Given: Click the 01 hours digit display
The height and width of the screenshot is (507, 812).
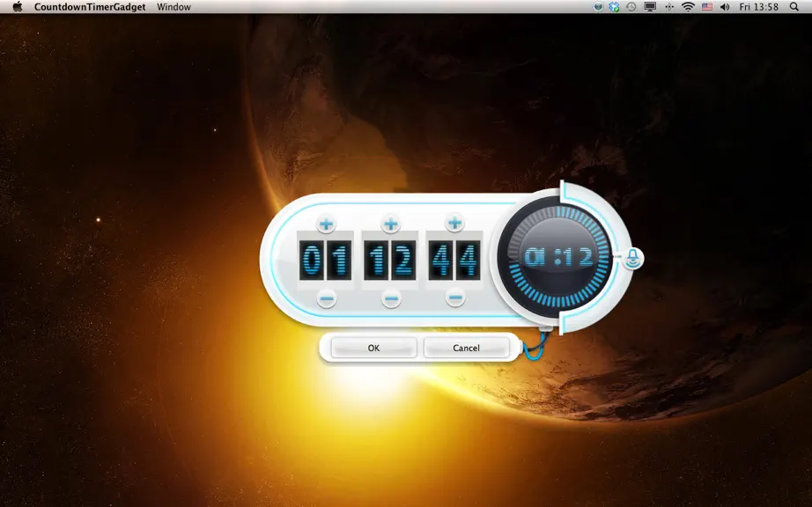Looking at the screenshot, I should click(325, 260).
